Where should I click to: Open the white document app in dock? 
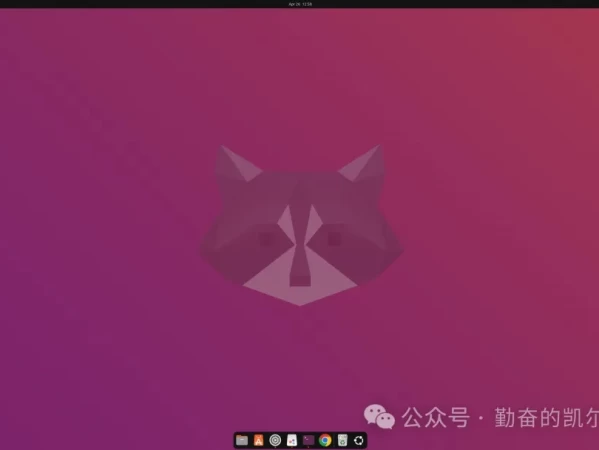pyautogui.click(x=292, y=440)
